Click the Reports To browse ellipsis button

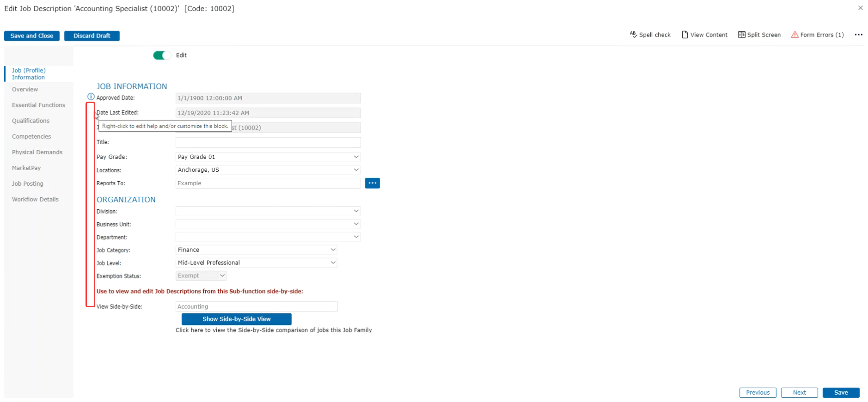pyautogui.click(x=372, y=183)
